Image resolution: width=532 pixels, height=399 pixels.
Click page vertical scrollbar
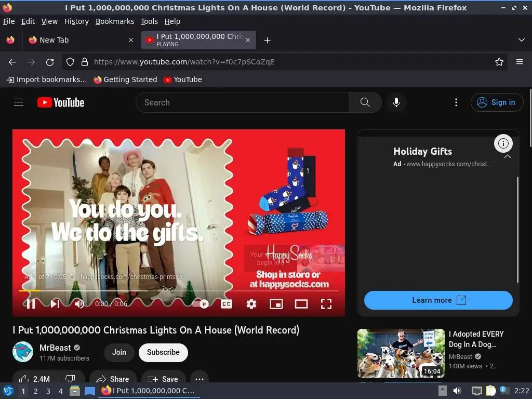pos(530,118)
